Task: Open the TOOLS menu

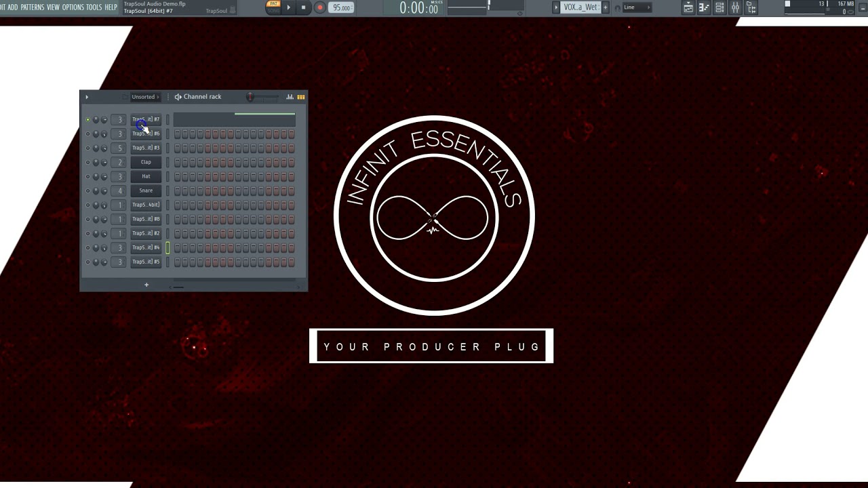Action: (x=94, y=7)
